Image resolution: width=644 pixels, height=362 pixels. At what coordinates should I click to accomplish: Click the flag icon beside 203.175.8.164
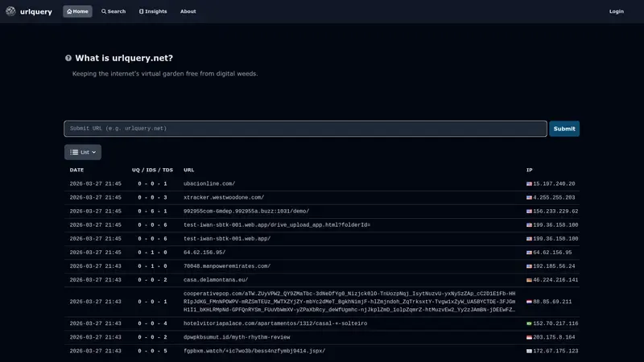[x=529, y=337]
